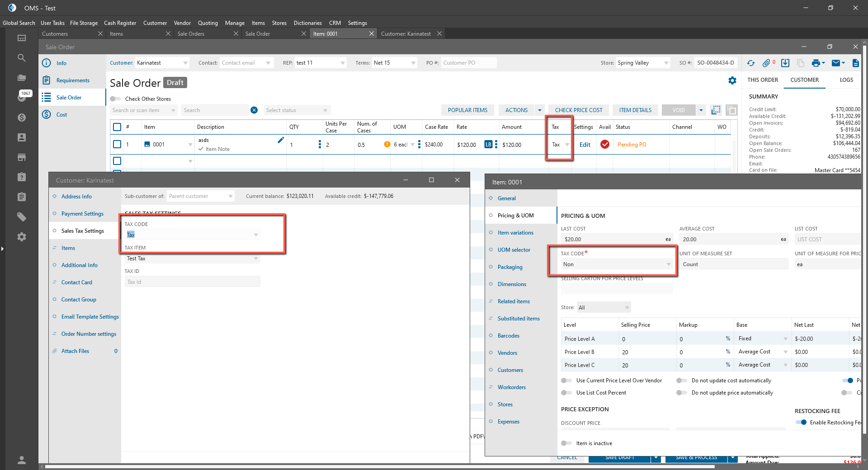This screenshot has height=470, width=868.
Task: Switch to the THIS ORDER tab
Action: 763,80
